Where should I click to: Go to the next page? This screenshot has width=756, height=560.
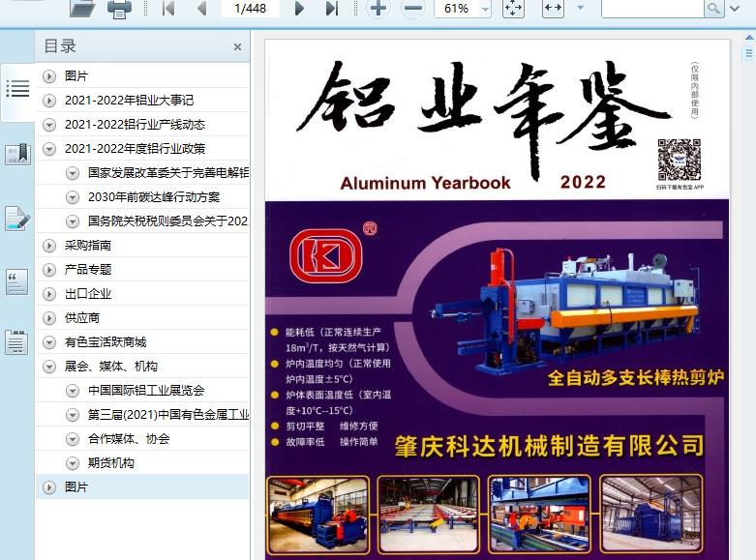click(x=299, y=8)
